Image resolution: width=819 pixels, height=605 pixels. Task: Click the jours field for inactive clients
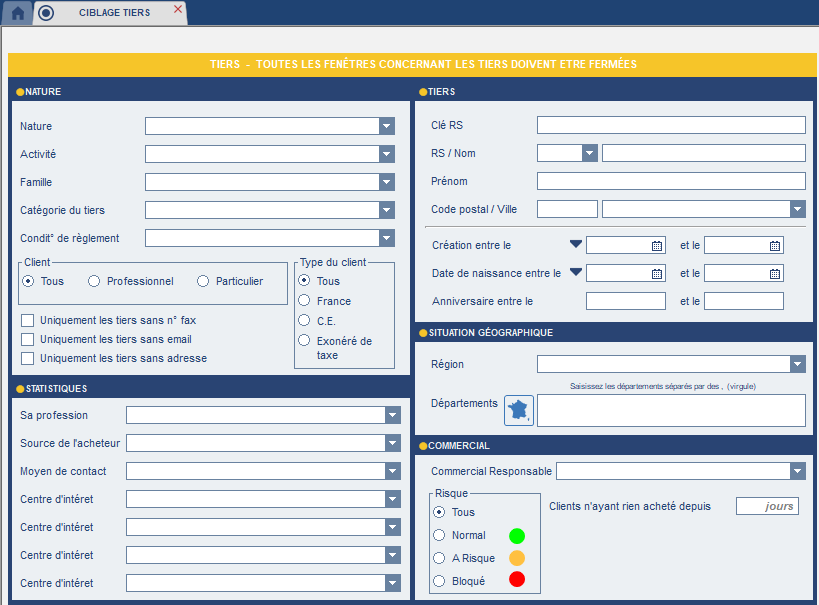[x=767, y=506]
